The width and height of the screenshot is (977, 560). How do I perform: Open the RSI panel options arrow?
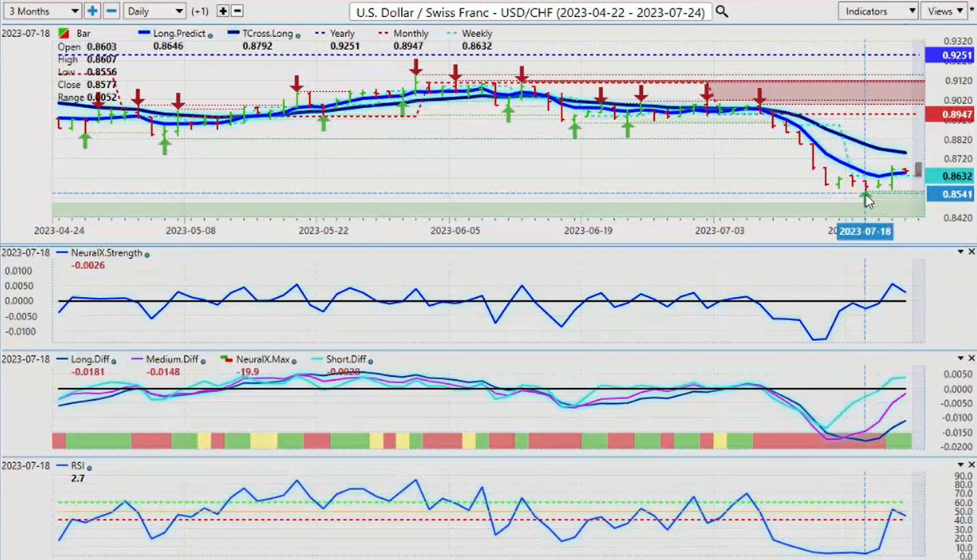coord(961,464)
